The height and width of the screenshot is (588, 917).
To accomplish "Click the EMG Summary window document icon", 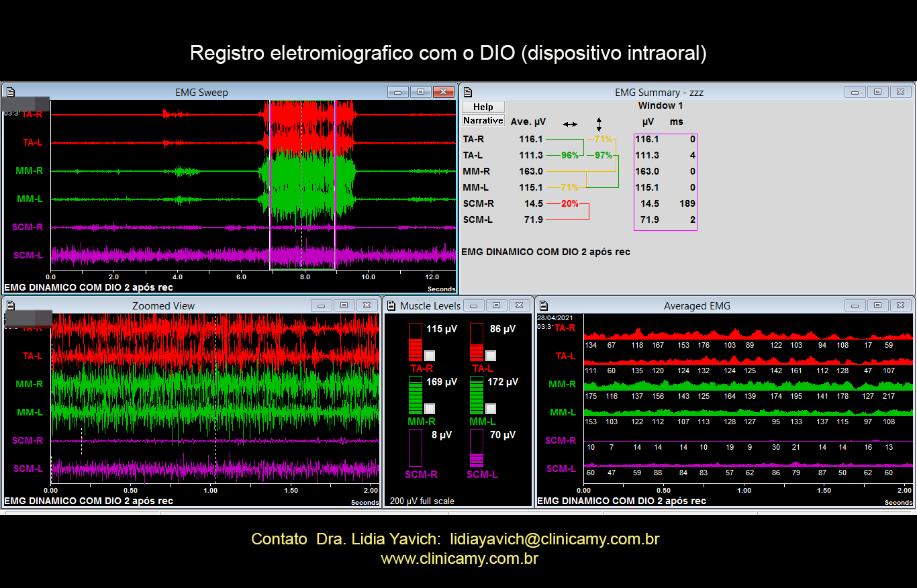I will (x=469, y=92).
